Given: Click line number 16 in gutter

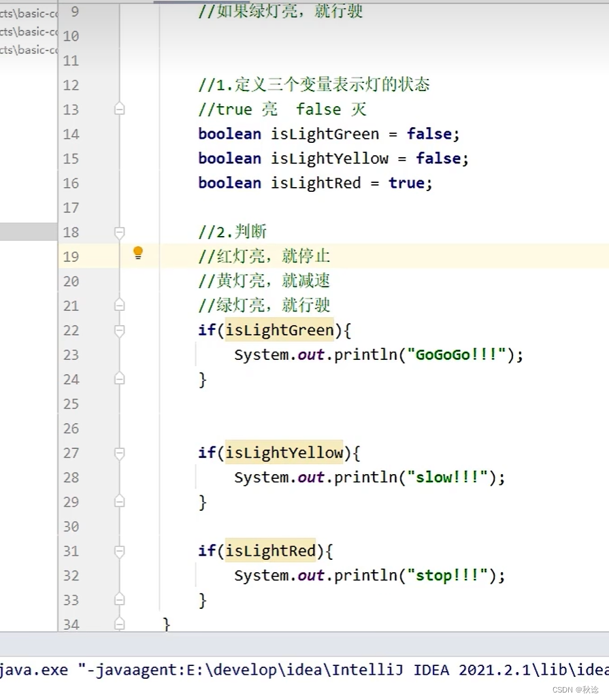Looking at the screenshot, I should pyautogui.click(x=71, y=184).
